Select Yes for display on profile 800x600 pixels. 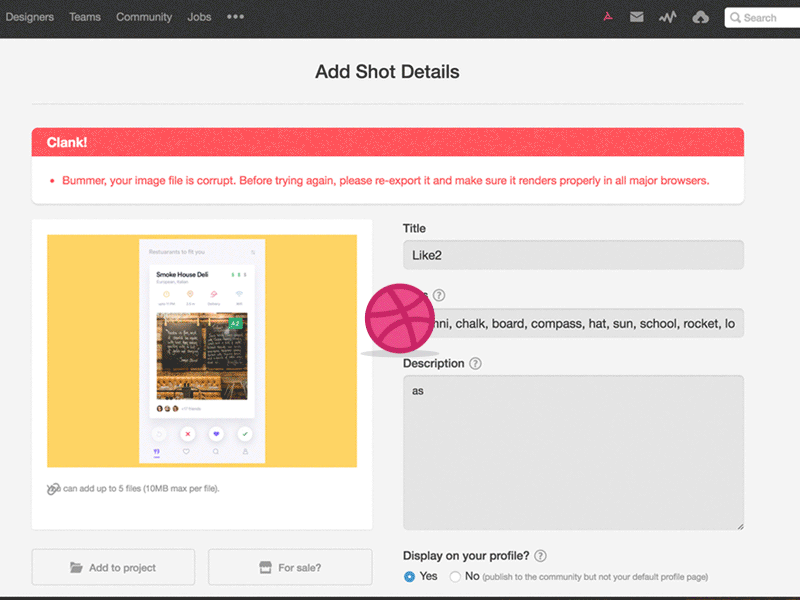409,577
